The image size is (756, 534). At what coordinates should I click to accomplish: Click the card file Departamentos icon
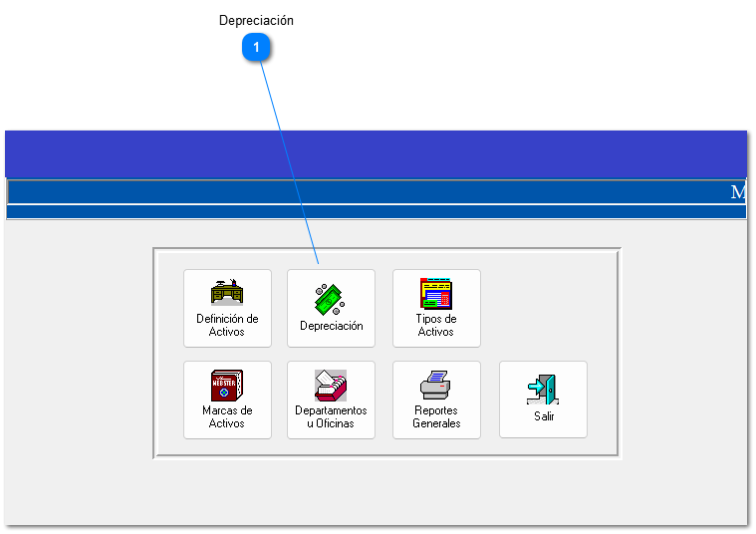click(x=331, y=386)
